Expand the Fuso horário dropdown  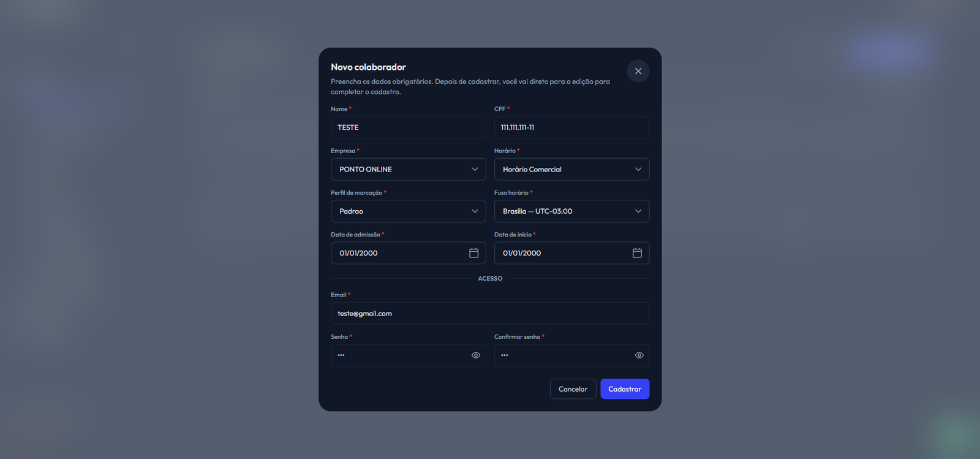click(571, 211)
